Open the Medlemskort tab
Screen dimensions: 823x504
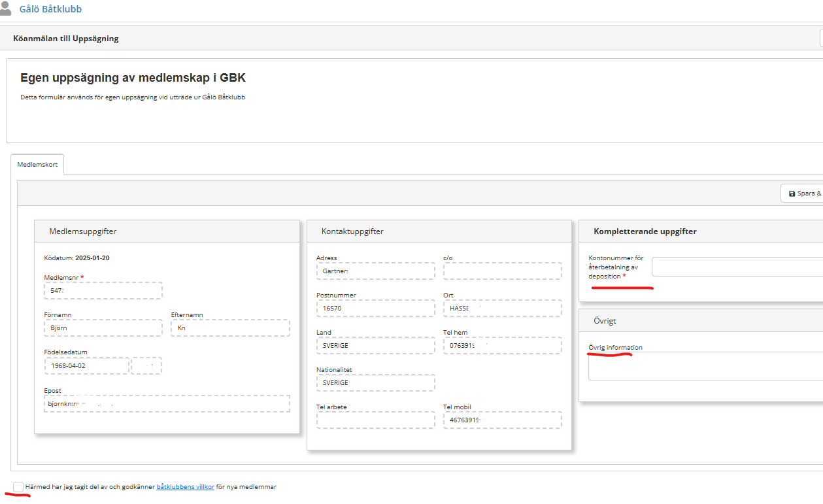pyautogui.click(x=37, y=165)
